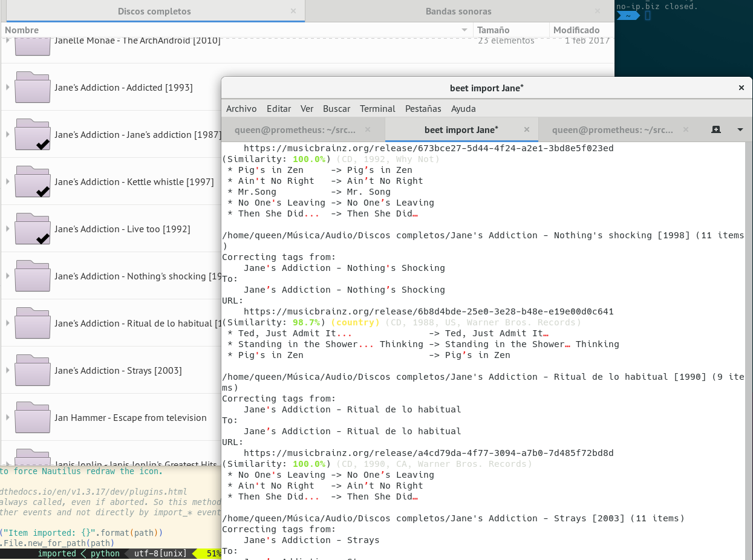Screen dimensions: 753x560
Task: Expand Jane's Addiction - Addicted [1993] row
Action: tap(7, 87)
